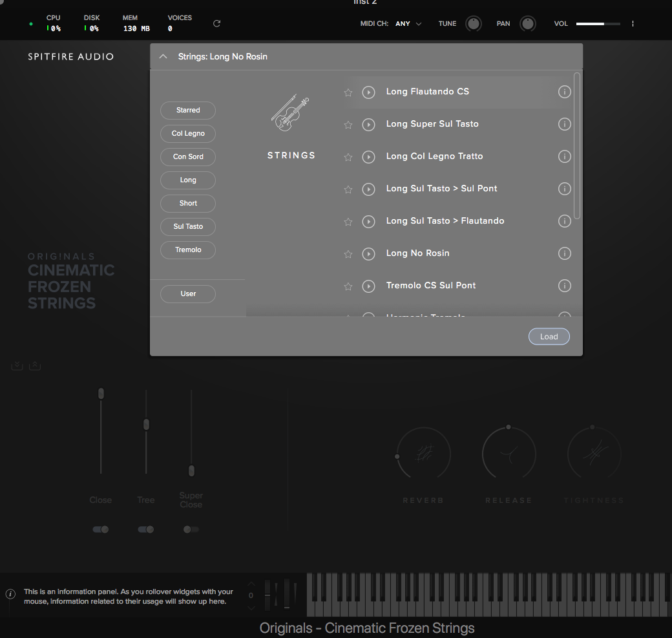This screenshot has height=638, width=672.
Task: Open info for the Long No Rosin preset
Action: click(x=564, y=253)
